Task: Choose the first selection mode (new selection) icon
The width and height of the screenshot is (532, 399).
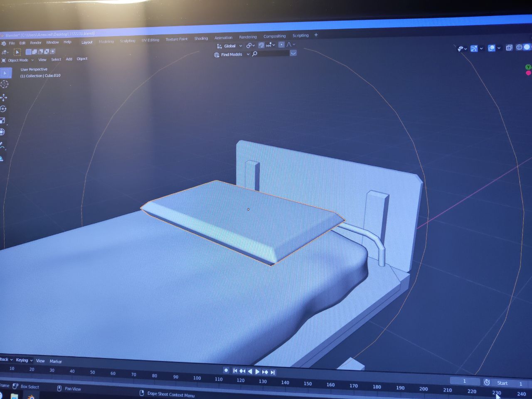Action: (29, 52)
